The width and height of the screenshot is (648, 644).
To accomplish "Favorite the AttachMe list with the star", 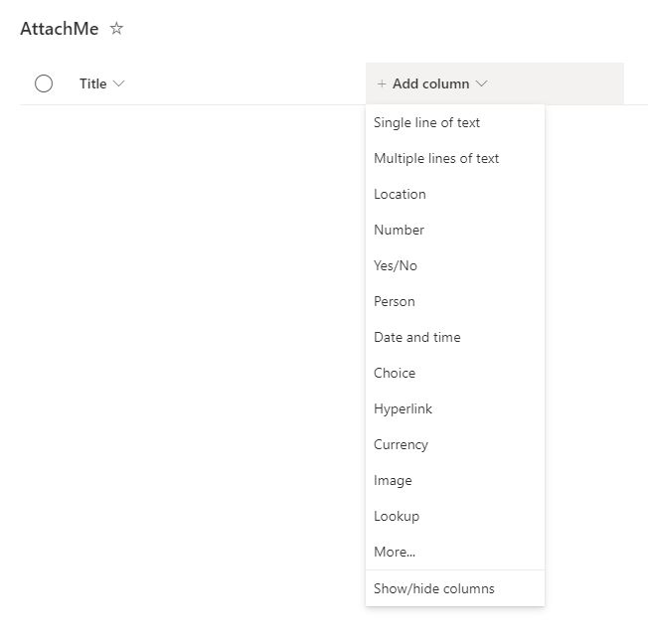I will coord(116,29).
